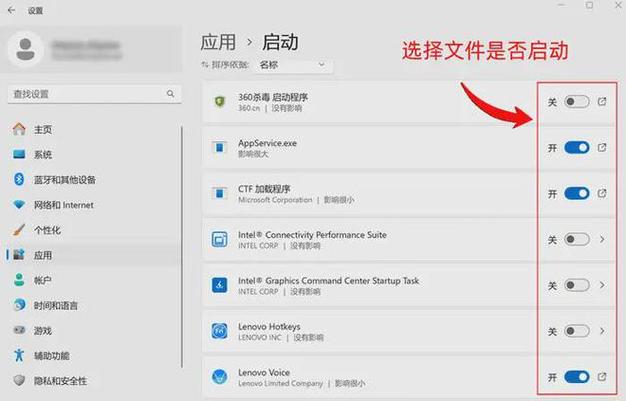Click the accessibility icon for 辅助功能
This screenshot has height=401, width=626.
pyautogui.click(x=19, y=355)
